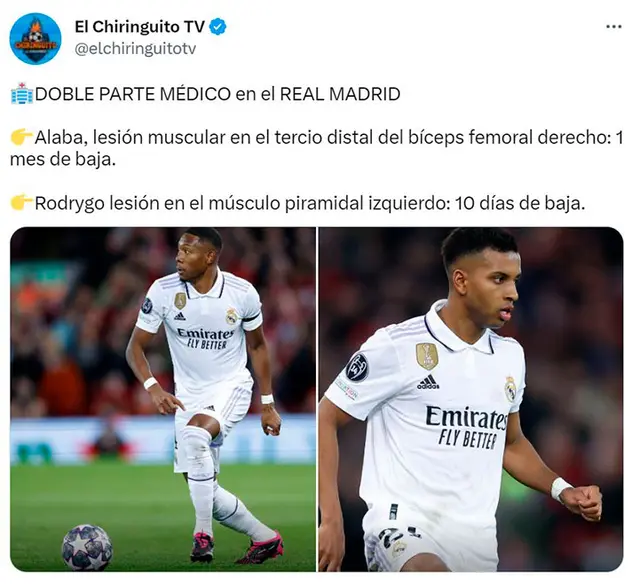Open the @elchiringuitotv handle link
This screenshot has width=640, height=584.
pos(136,49)
